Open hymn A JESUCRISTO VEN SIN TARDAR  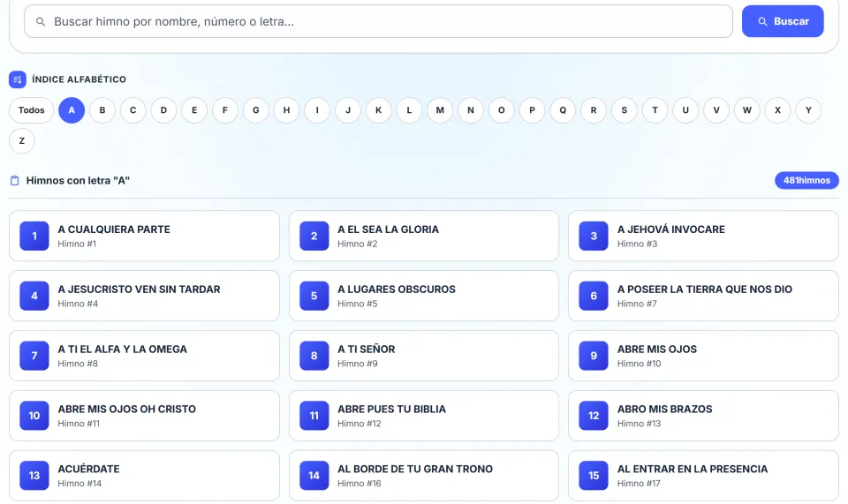(144, 296)
